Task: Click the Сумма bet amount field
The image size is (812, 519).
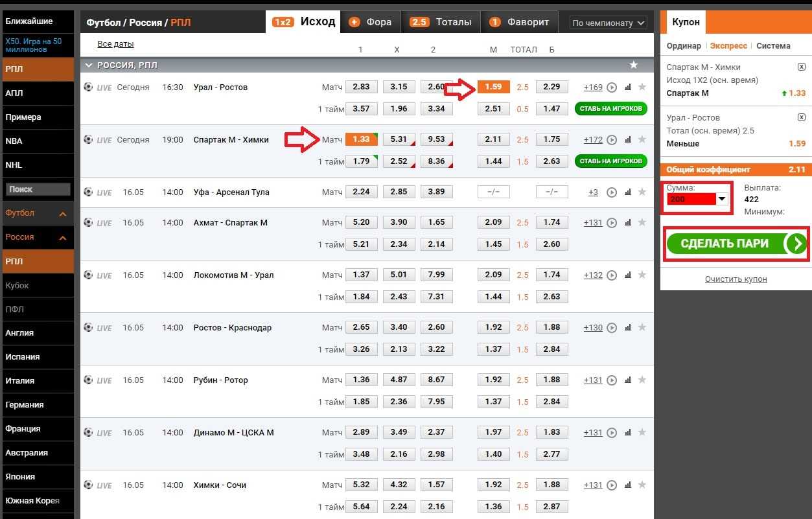Action: coord(691,200)
